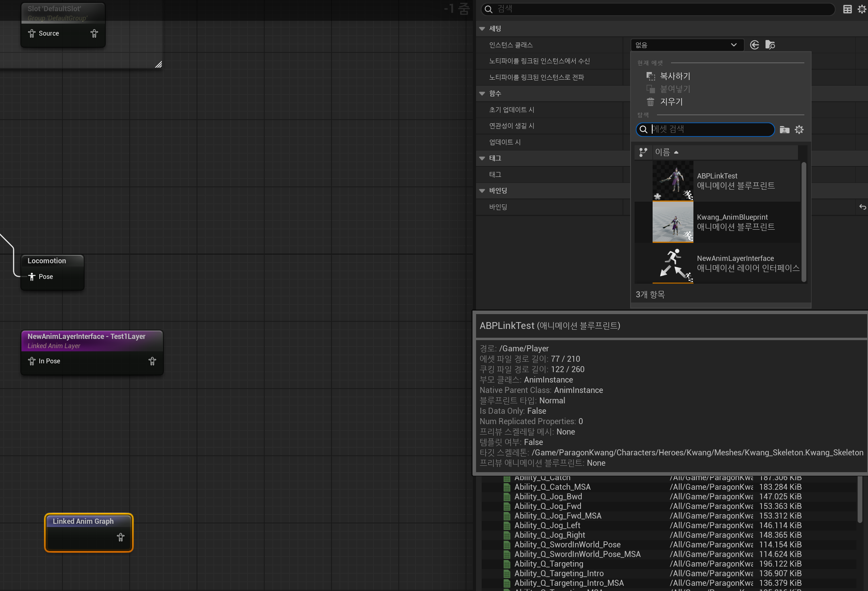The image size is (868, 591).
Task: Choose 지우기 from the asset menu
Action: coord(671,102)
